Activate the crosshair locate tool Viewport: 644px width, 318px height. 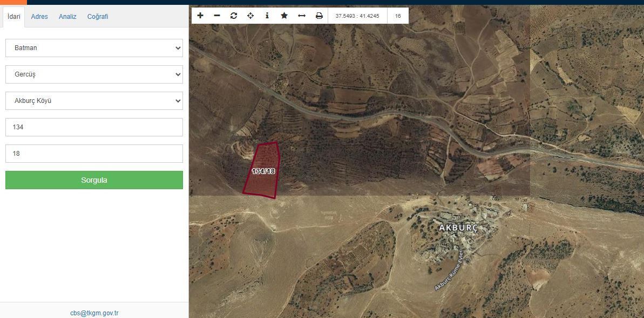(x=250, y=16)
